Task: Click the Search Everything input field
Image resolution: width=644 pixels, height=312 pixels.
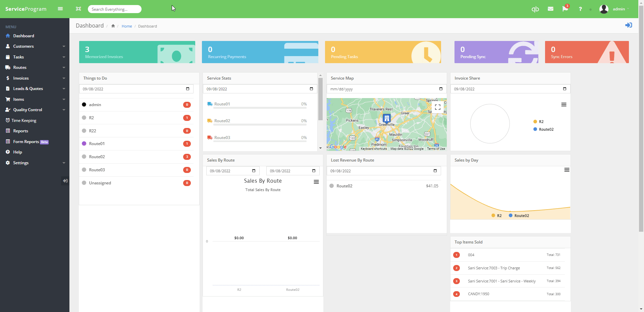Action: (x=115, y=9)
